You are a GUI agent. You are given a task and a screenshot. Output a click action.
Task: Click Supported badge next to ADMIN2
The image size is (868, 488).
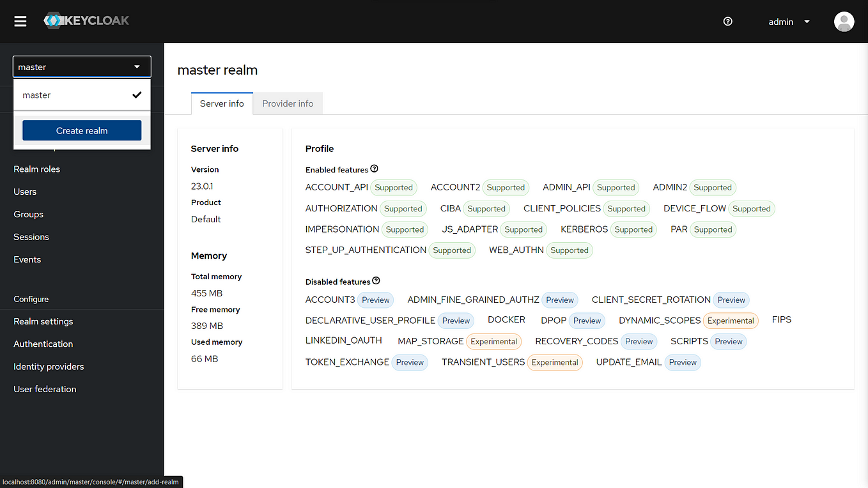[x=713, y=188]
